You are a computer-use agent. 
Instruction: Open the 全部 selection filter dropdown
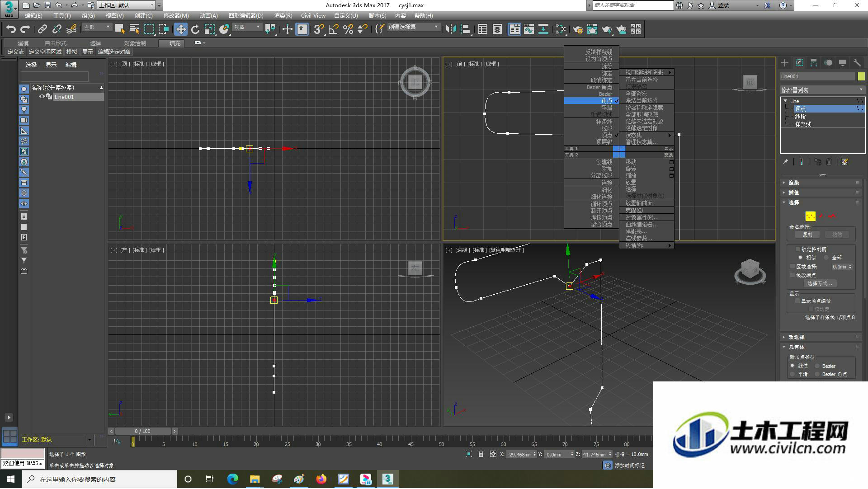click(x=97, y=27)
